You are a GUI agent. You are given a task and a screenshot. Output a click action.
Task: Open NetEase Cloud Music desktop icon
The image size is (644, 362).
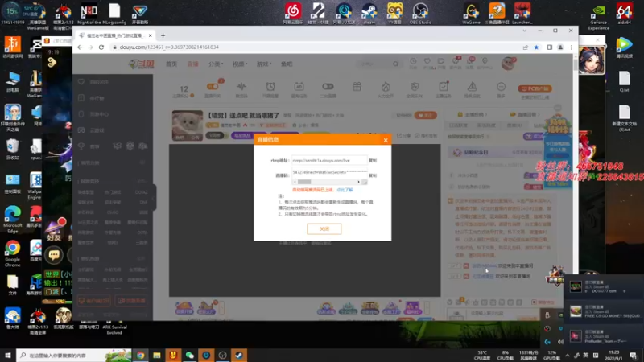point(293,13)
